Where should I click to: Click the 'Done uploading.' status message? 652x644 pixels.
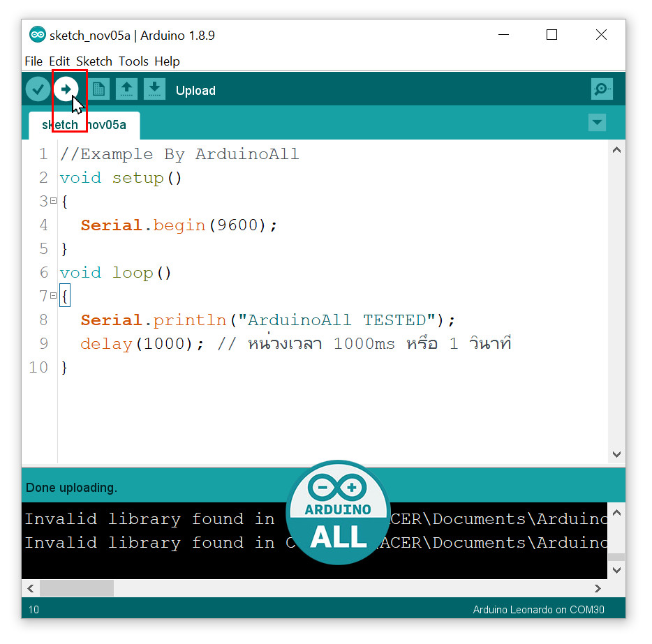click(x=71, y=488)
